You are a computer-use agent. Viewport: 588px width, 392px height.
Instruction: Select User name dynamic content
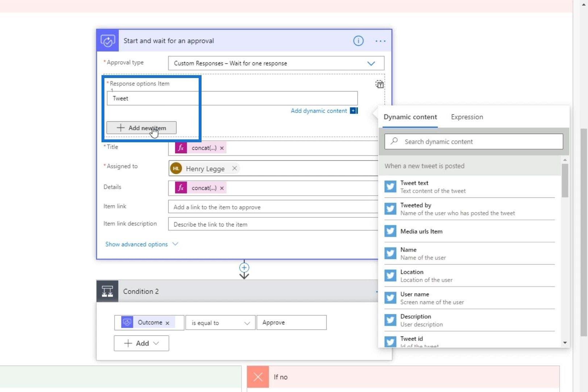[469, 298]
